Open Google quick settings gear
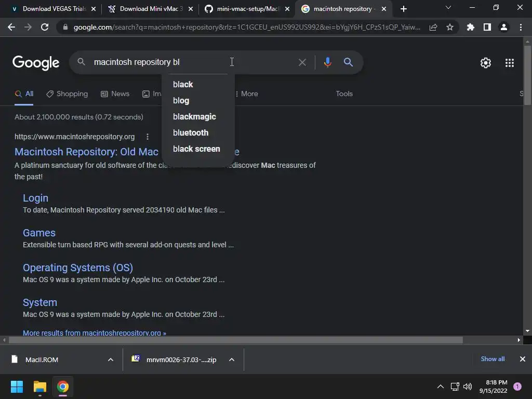 [486, 63]
